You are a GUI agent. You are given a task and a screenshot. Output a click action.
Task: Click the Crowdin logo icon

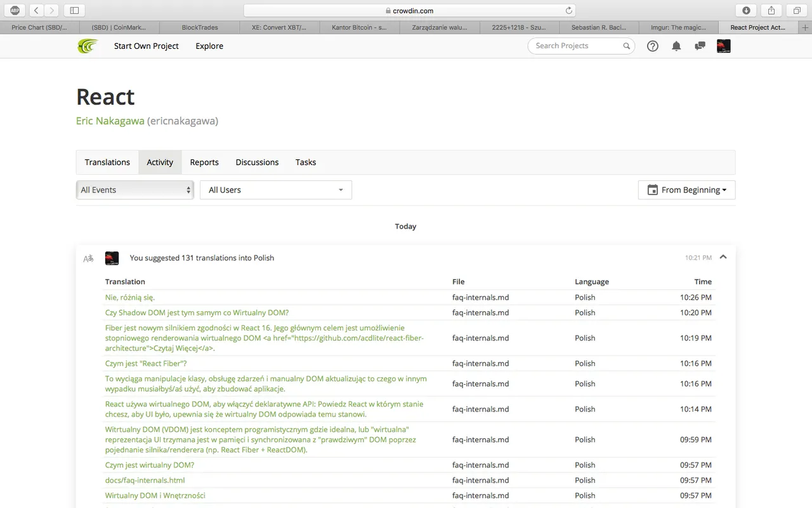[x=88, y=46]
